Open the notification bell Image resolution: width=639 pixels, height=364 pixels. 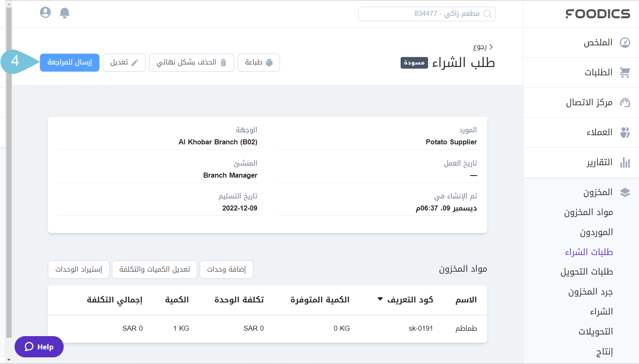point(64,12)
